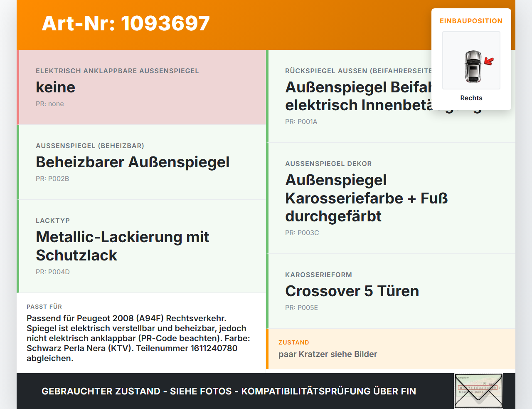Click the RÜCKSPIEGEL AUSSEN (BEIFAHRERSEITE) label
The width and height of the screenshot is (532, 409).
click(x=358, y=71)
